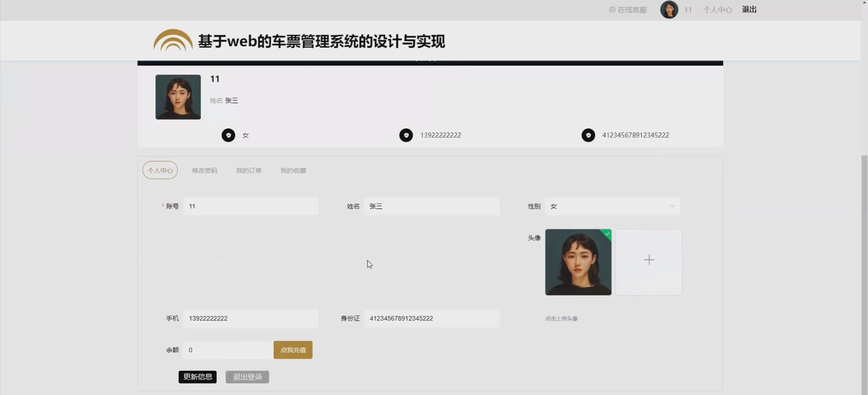This screenshot has height=395, width=868.
Task: Click the 点击上传头像 upload link
Action: coord(561,318)
